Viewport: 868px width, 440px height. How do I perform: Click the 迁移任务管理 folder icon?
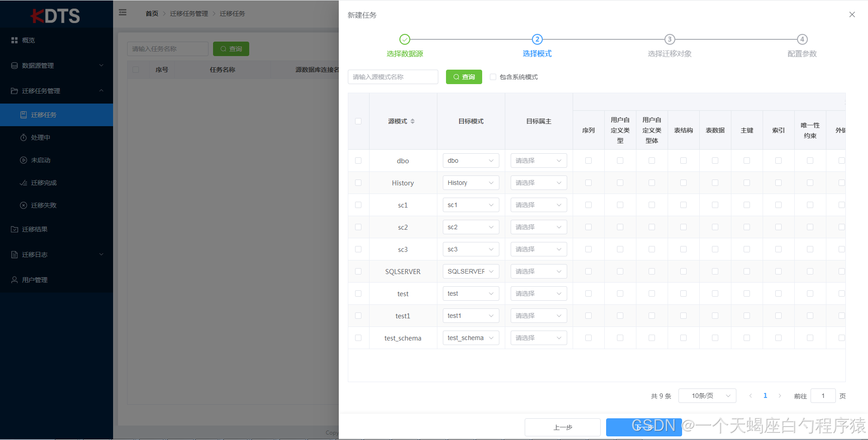14,91
